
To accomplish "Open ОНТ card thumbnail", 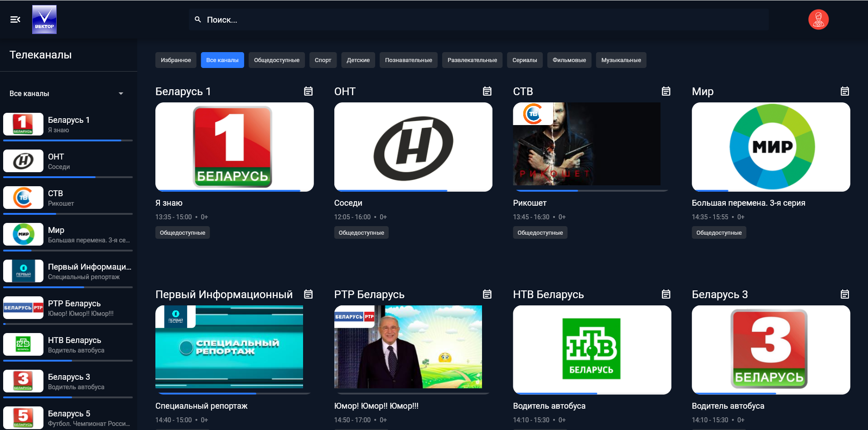I will click(413, 147).
